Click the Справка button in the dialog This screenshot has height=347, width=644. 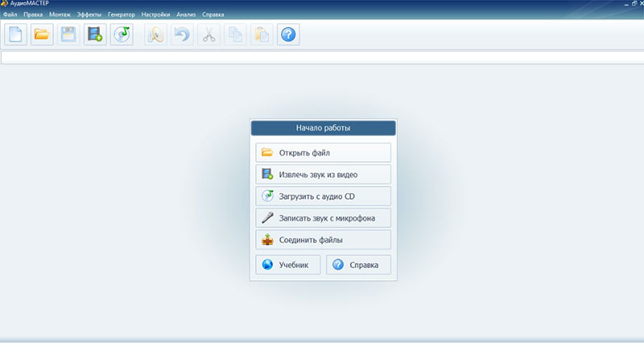pos(358,264)
